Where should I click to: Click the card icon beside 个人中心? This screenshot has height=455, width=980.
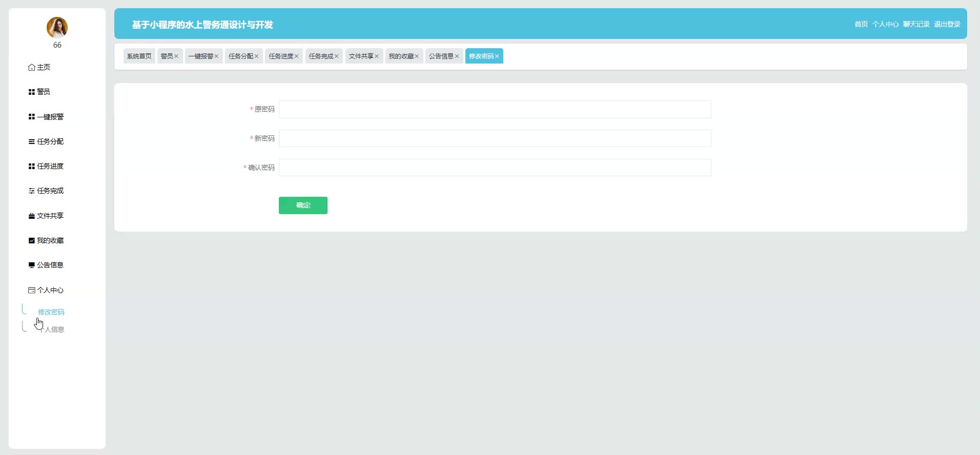click(x=32, y=290)
